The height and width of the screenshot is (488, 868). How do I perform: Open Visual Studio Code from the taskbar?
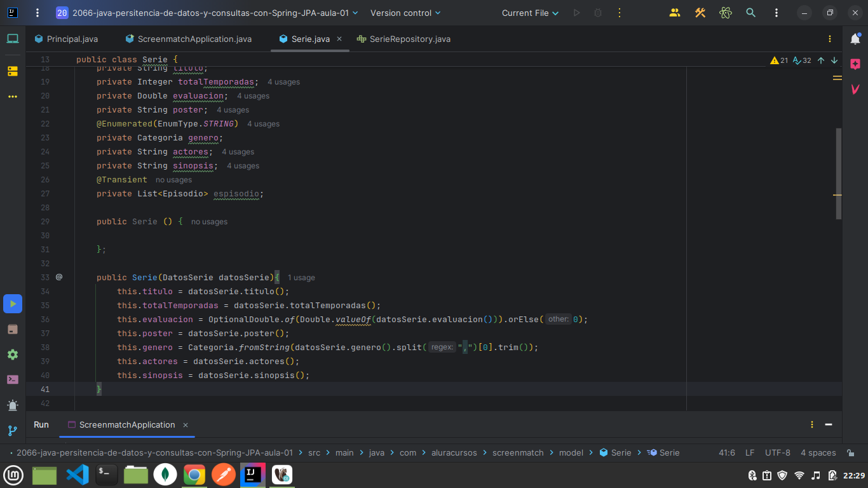pyautogui.click(x=77, y=475)
